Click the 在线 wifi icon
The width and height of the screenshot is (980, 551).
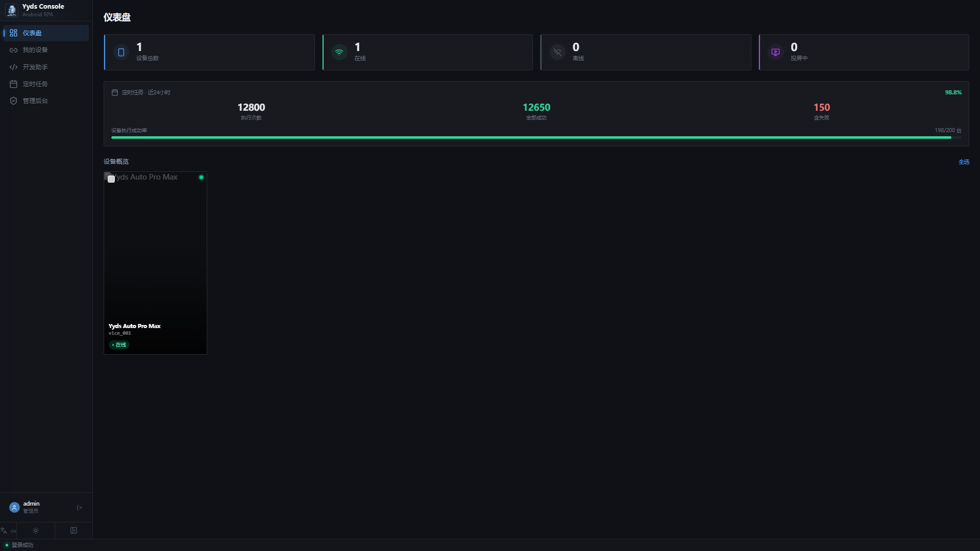339,52
